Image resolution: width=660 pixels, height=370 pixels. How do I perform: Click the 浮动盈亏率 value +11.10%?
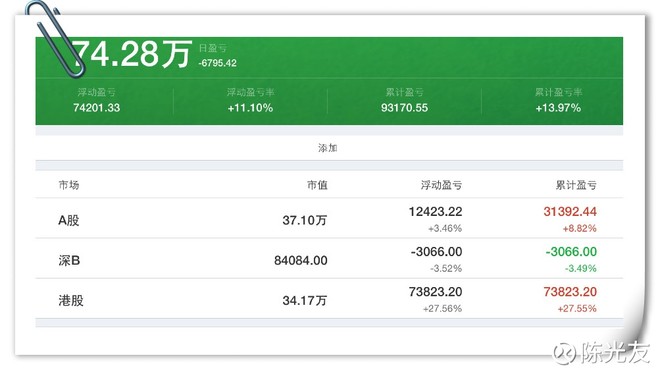click(250, 108)
